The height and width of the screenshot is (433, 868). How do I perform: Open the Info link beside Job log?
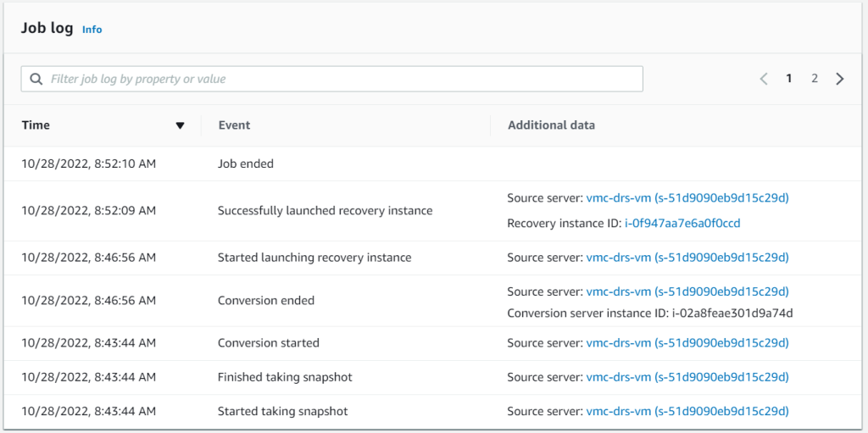point(92,30)
